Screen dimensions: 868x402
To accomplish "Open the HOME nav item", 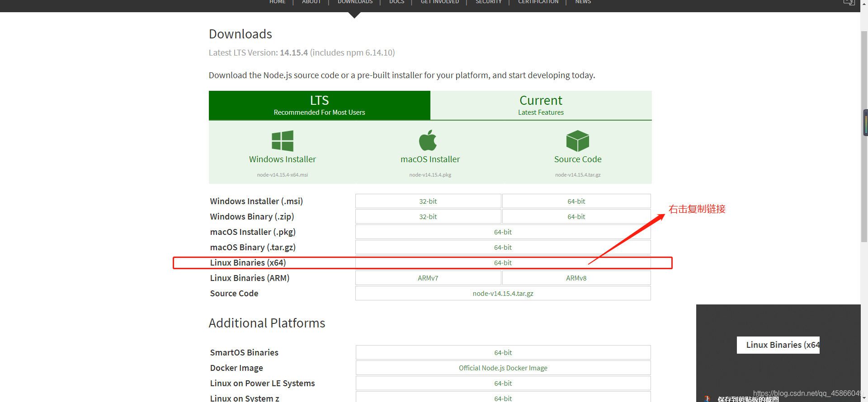I will 278,2.
